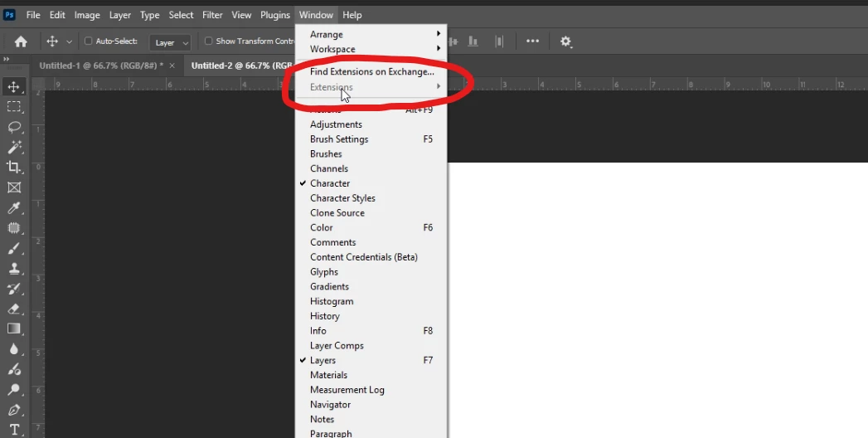Select the Crop tool
Screen dimensions: 868x438
[14, 168]
